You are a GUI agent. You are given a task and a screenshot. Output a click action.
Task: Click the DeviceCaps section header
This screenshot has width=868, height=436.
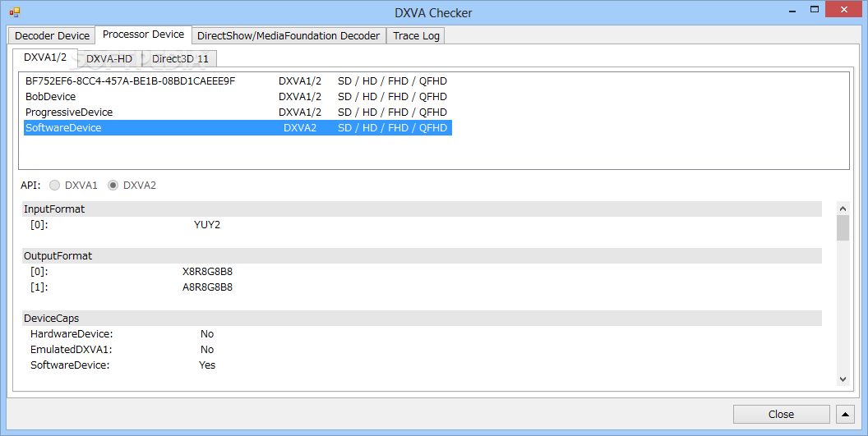(x=422, y=318)
